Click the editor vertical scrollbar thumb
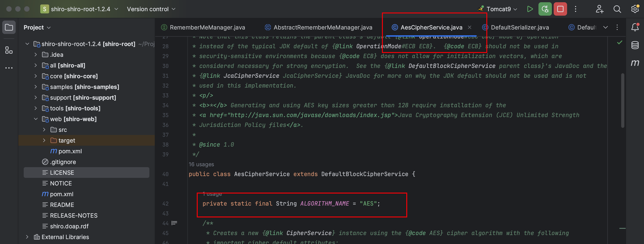Viewport: 644px width, 244px height. (x=623, y=100)
